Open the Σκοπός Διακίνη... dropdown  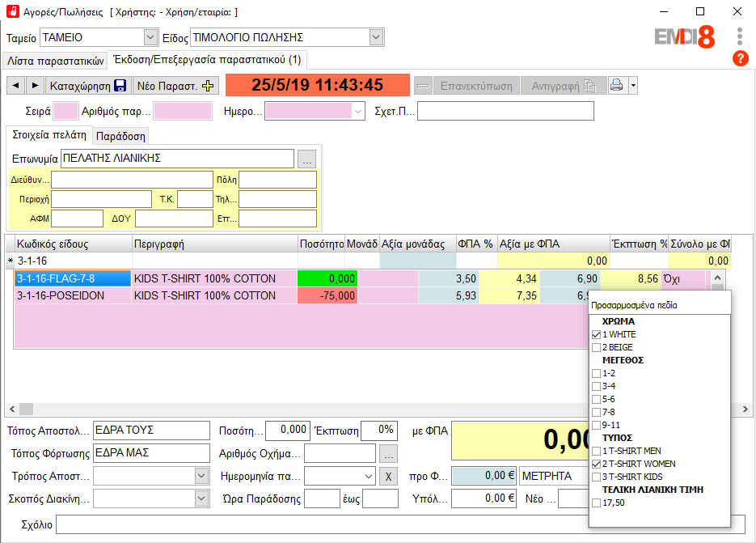pos(201,498)
